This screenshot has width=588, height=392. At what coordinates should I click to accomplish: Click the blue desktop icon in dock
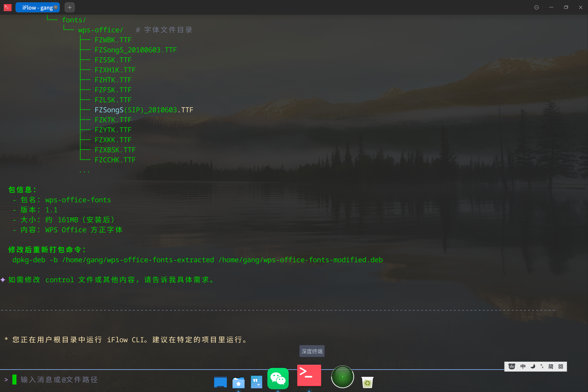(x=220, y=382)
